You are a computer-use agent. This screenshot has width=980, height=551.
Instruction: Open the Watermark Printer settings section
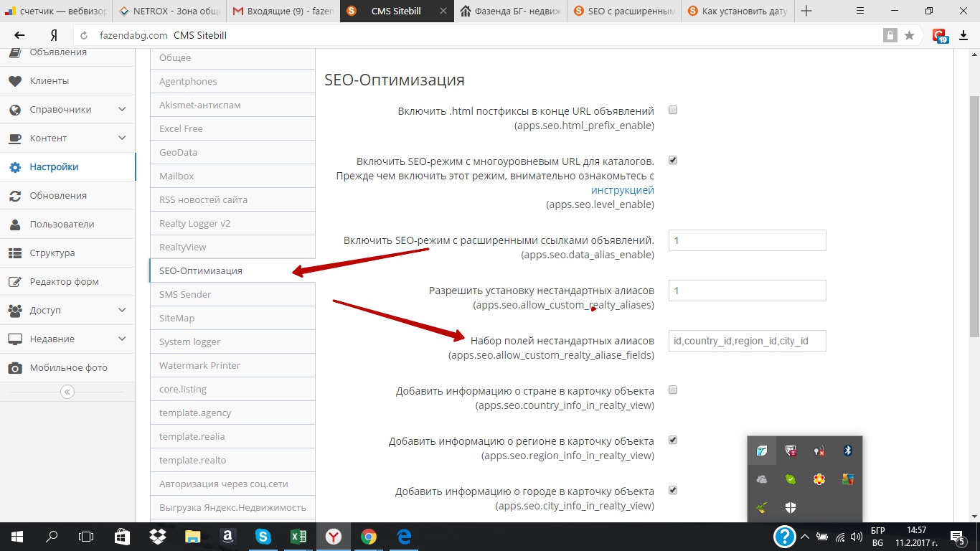(x=232, y=365)
